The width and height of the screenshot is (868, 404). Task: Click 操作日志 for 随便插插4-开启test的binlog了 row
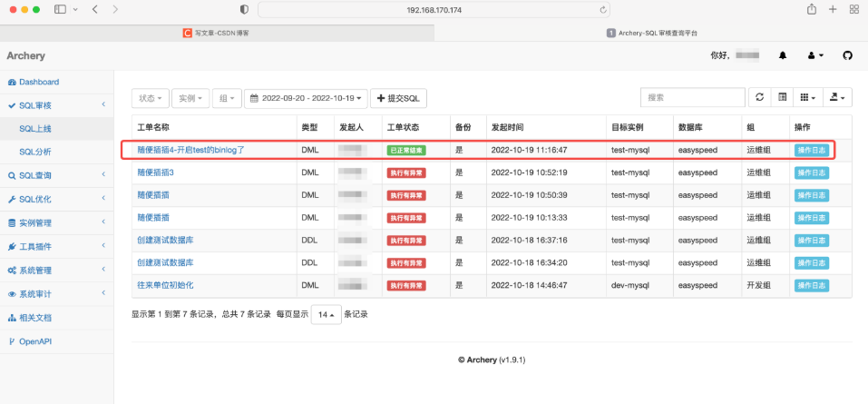(x=812, y=150)
